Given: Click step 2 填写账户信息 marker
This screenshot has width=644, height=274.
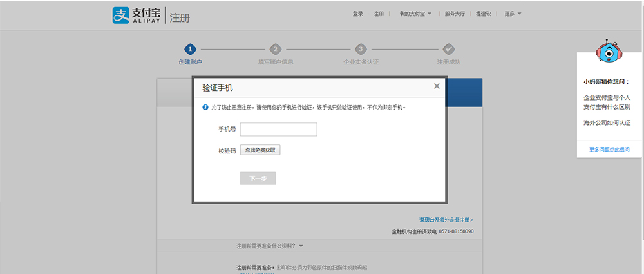Looking at the screenshot, I should tap(275, 49).
